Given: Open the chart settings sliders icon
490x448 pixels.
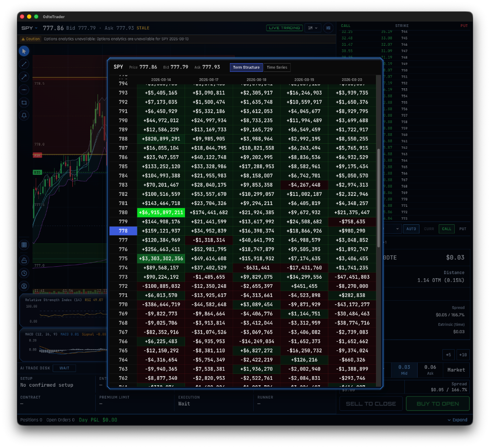Looking at the screenshot, I should pos(328,28).
